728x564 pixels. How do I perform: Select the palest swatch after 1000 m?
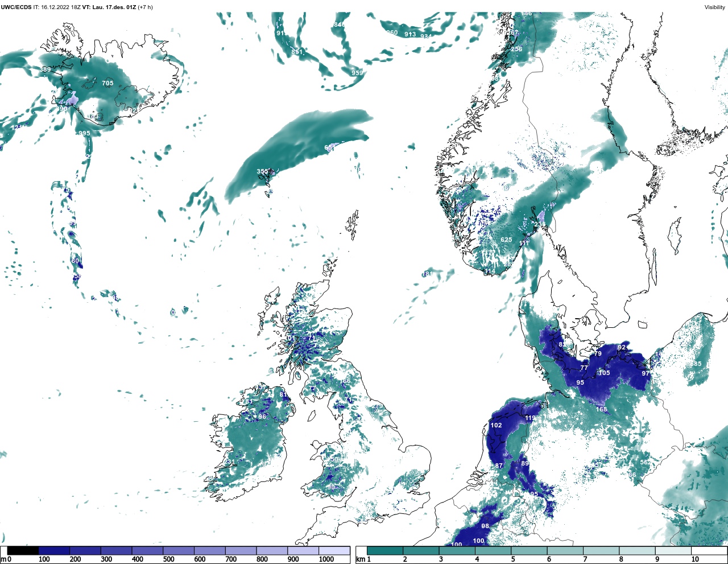[334, 550]
